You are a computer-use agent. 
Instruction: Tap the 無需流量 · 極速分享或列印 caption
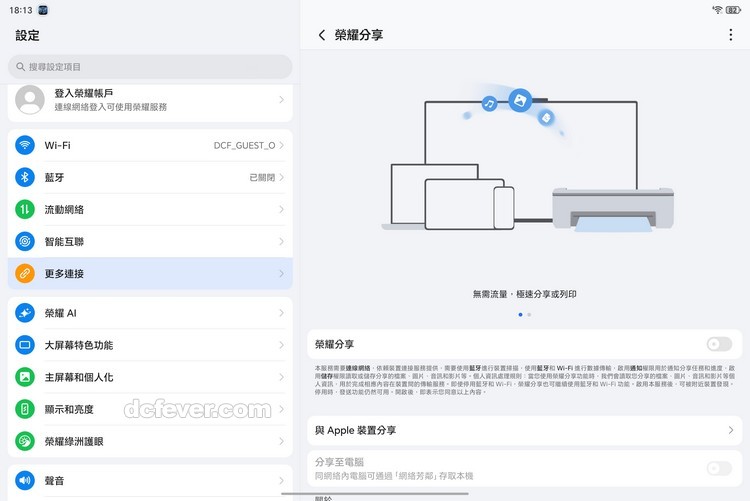525,294
